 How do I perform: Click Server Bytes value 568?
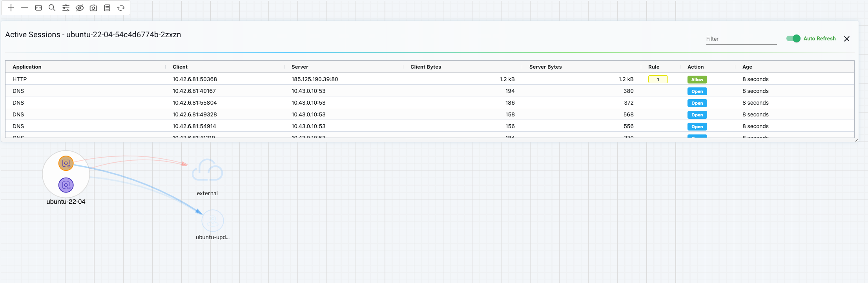tap(629, 114)
